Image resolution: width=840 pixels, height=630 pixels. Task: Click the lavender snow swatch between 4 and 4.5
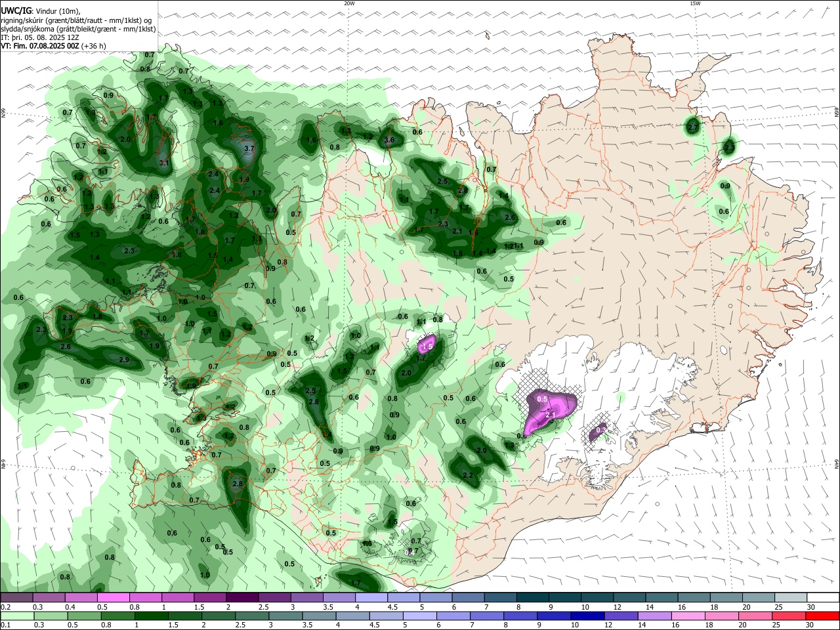(371, 598)
